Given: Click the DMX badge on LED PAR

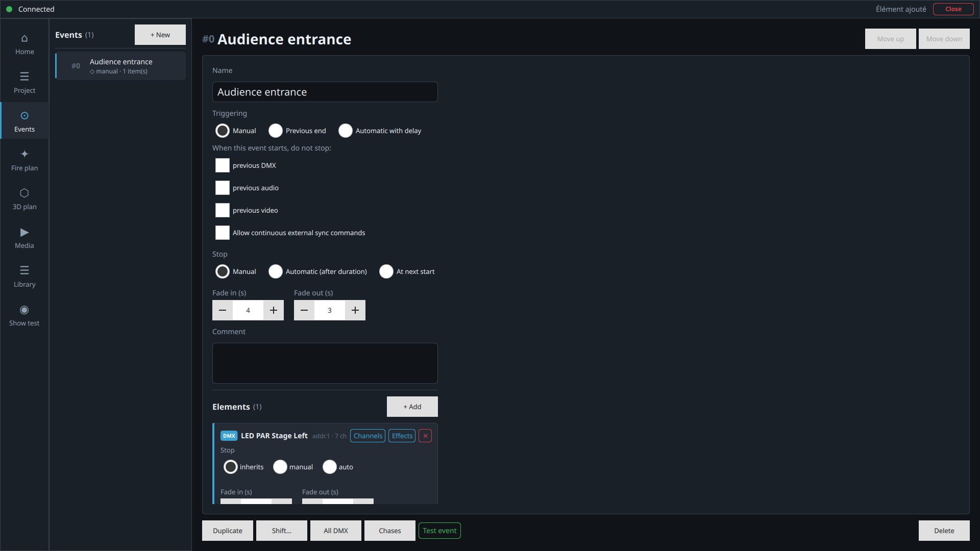Looking at the screenshot, I should (x=229, y=436).
